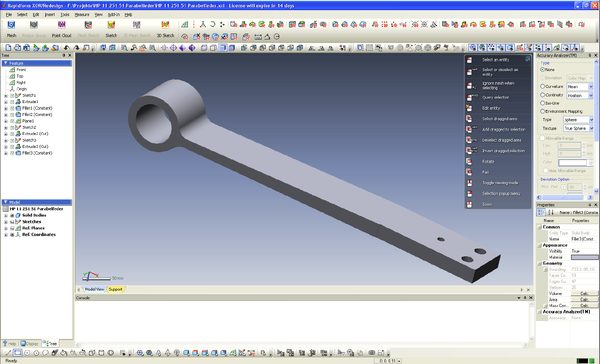
Task: Select the Front plane in tree
Action: click(x=21, y=70)
